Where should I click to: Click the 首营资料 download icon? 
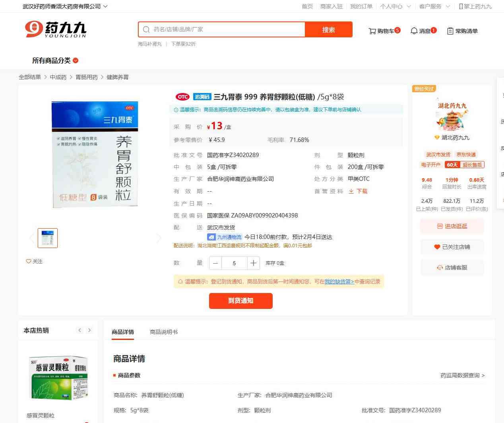pyautogui.click(x=351, y=191)
